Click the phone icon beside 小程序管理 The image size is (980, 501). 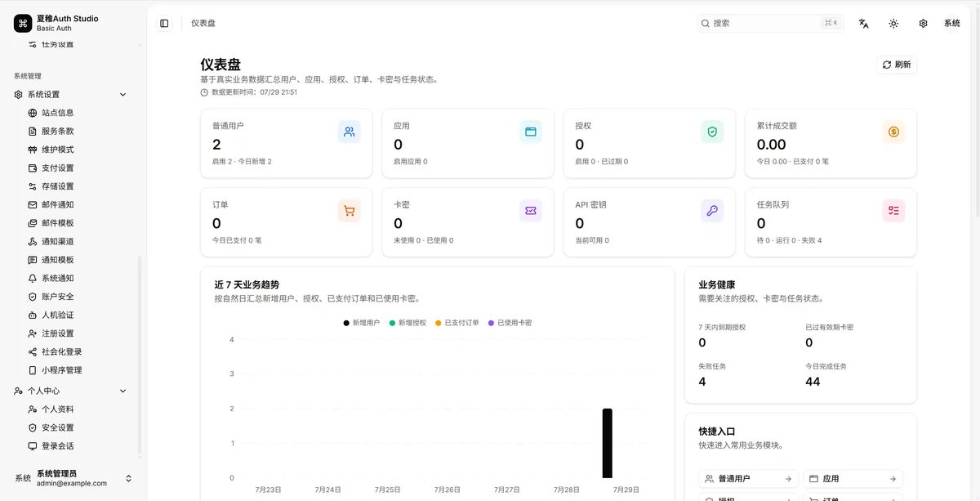pos(33,370)
